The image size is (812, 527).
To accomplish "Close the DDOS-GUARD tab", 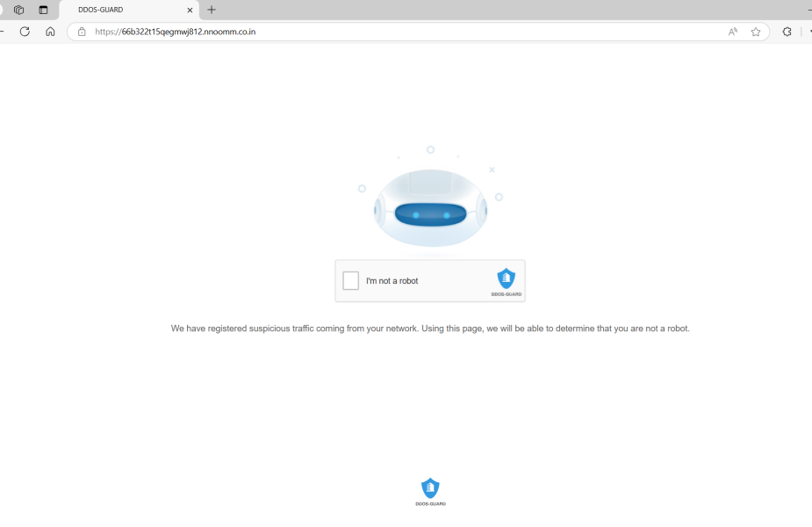I will [189, 11].
